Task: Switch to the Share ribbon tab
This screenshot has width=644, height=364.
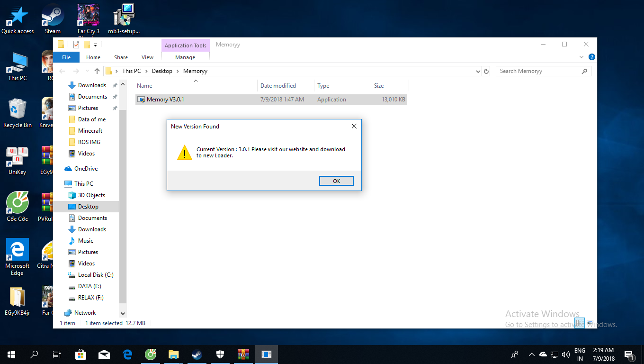Action: (121, 57)
